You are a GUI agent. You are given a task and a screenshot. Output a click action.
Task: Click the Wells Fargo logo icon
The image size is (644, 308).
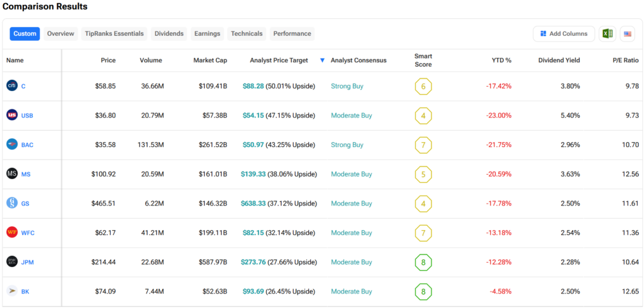click(x=12, y=233)
